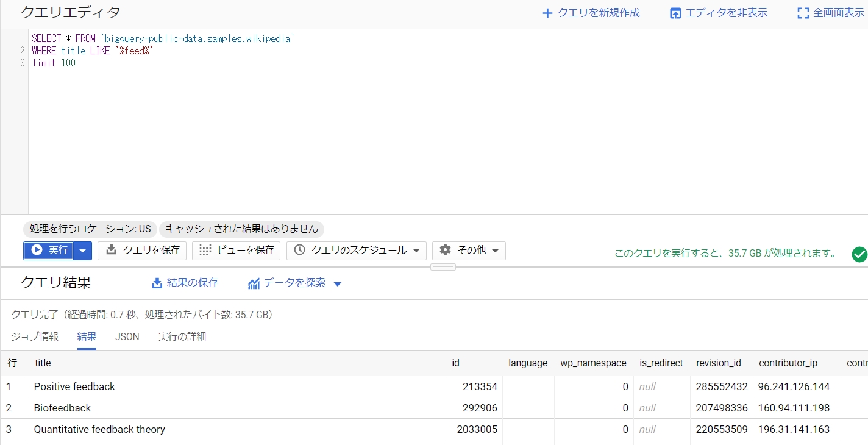
Task: Click the Positive feedback title cell
Action: [x=74, y=386]
